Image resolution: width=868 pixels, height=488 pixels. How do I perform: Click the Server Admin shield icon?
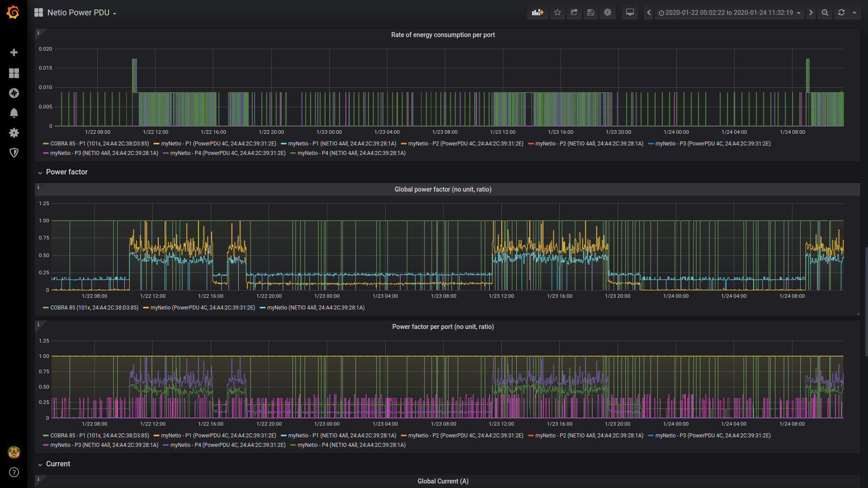click(x=14, y=153)
